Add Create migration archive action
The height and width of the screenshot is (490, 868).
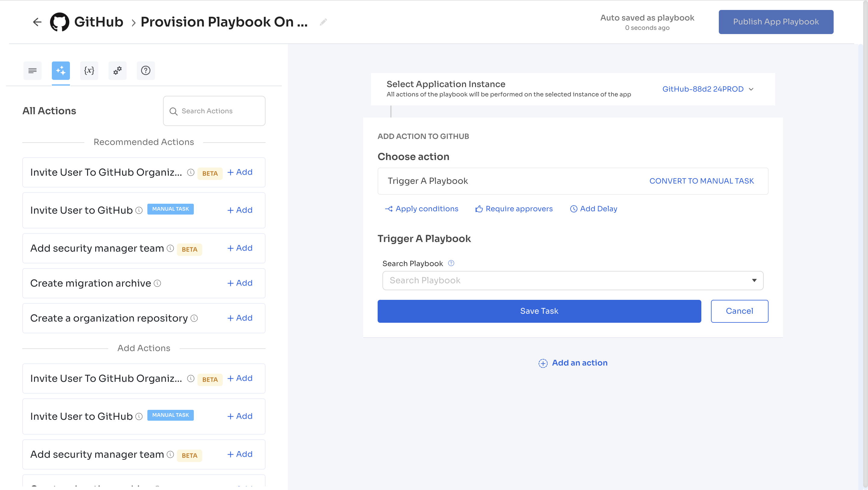(240, 283)
